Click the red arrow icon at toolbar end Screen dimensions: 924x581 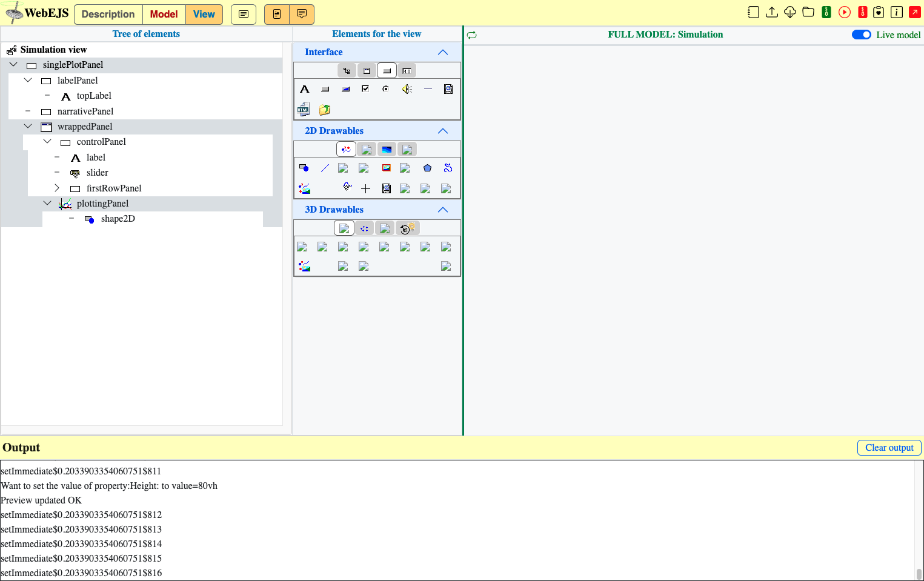(915, 12)
